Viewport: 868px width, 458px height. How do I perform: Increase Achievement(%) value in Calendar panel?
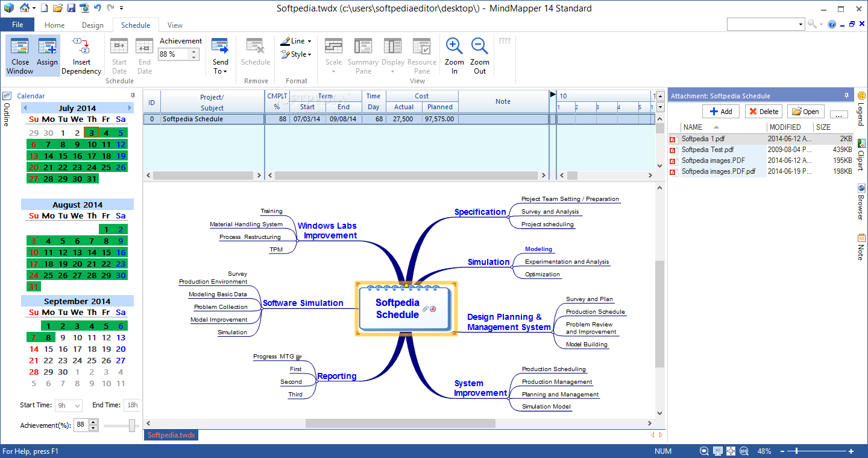pos(93,422)
